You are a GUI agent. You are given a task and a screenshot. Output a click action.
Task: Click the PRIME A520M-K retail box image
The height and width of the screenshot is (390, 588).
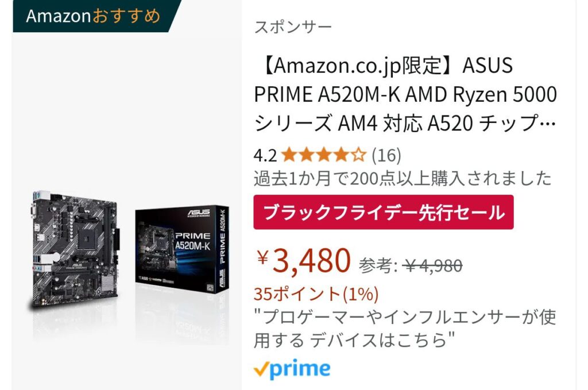click(x=182, y=249)
